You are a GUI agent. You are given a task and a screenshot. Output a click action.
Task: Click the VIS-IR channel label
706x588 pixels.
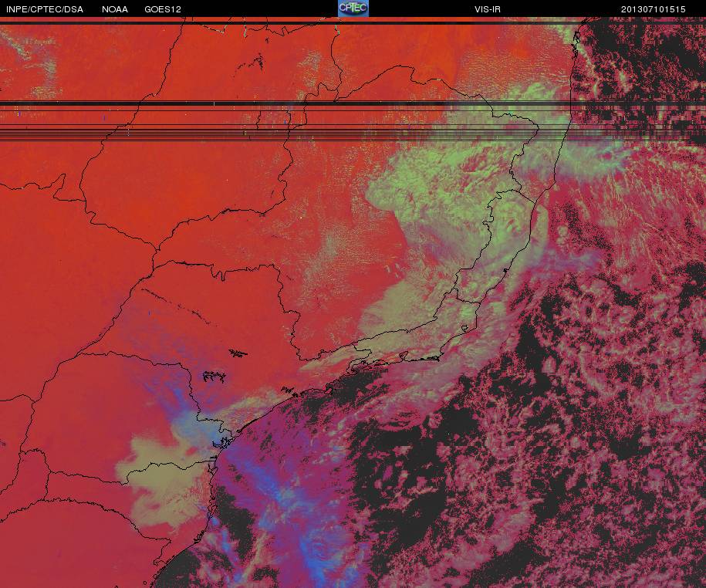pos(487,9)
